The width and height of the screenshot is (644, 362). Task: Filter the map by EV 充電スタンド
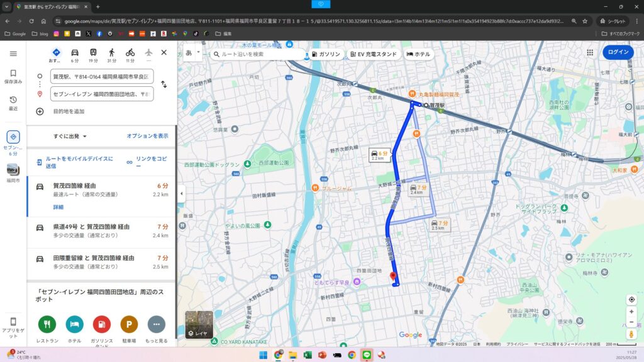(374, 54)
